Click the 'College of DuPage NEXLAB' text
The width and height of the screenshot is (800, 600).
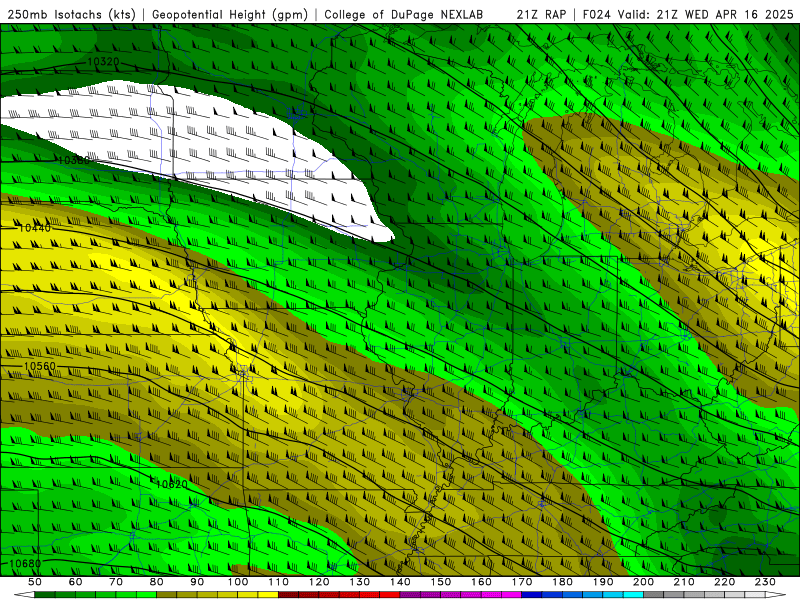point(404,14)
